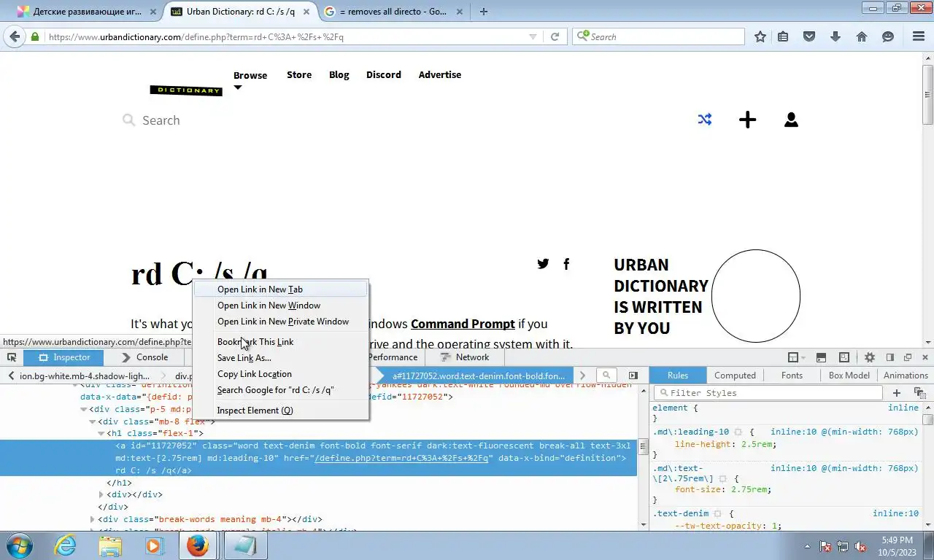This screenshot has height=560, width=934.
Task: Click the Advertise navigation link
Action: [x=440, y=75]
